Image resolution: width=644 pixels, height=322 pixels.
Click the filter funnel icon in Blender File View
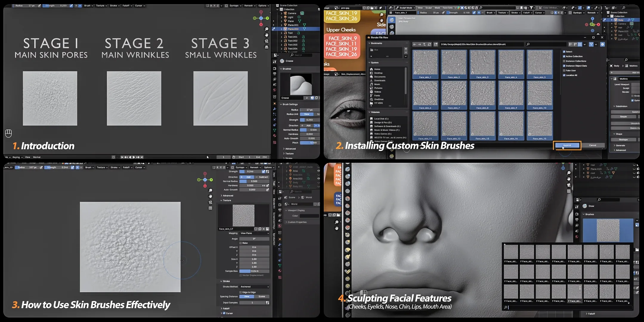(x=591, y=44)
